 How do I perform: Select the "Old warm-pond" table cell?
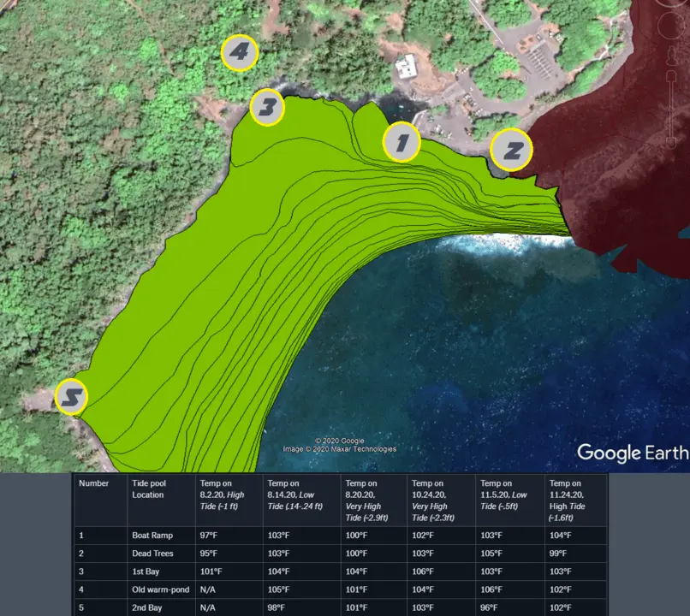[x=161, y=589]
